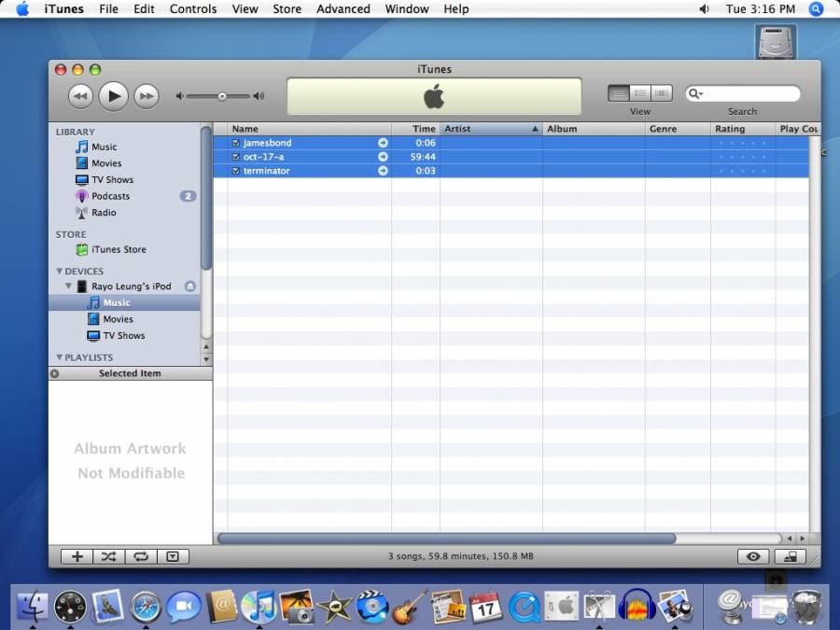
Task: Open GarageBand from the Dock
Action: click(411, 607)
